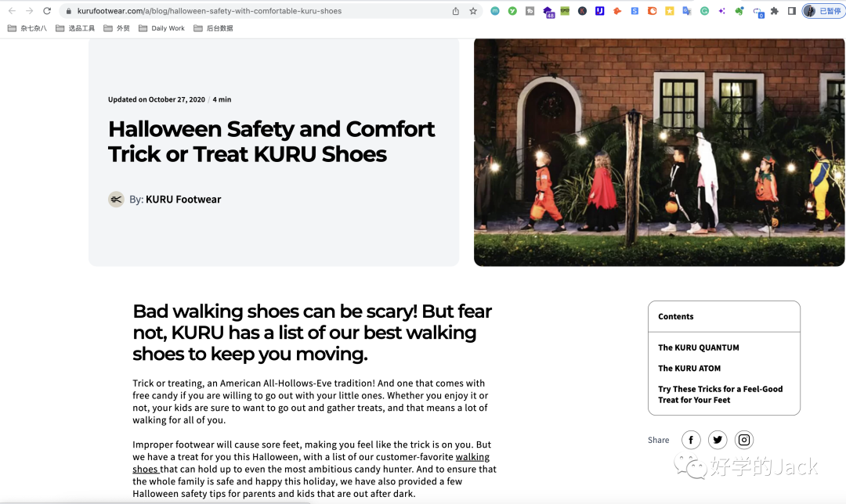Click the '4 min' read time text
Screen dimensions: 846x504
[222, 99]
